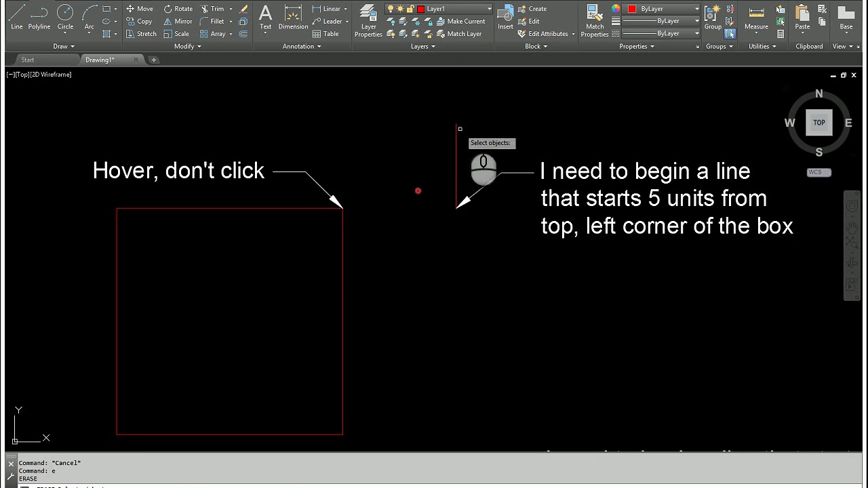Click Edit block button
Screen dimensions: 868x488
[x=528, y=21]
